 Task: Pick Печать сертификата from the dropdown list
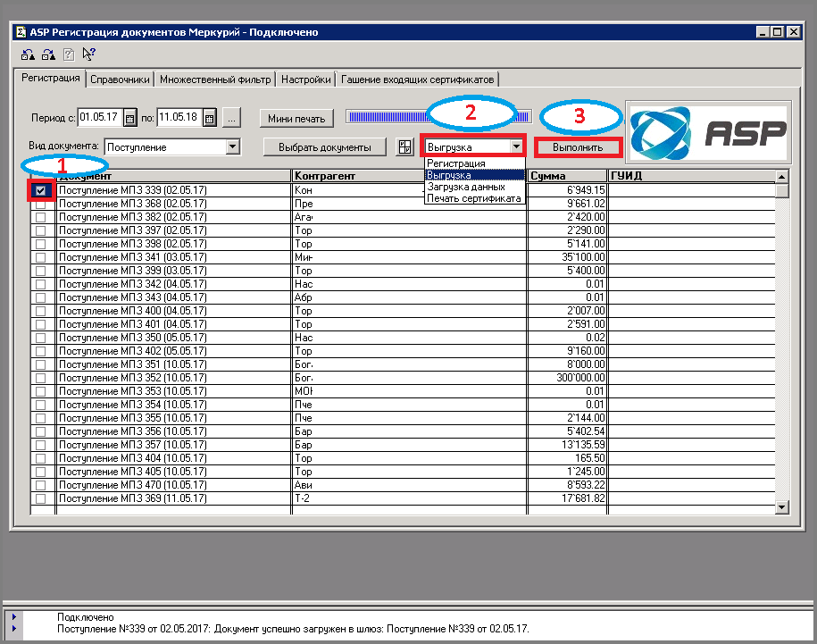[x=475, y=198]
